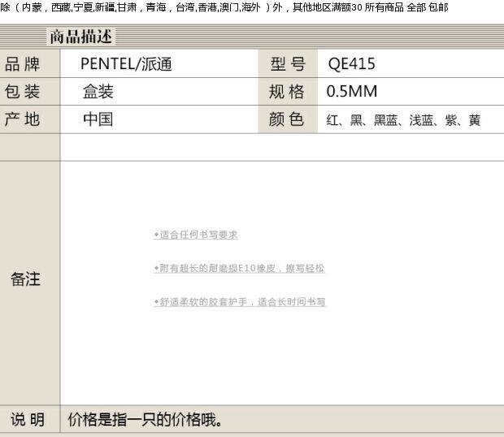Click the shipping notice about 满额30 包邮
Screen dimensions: 504x437
click(224, 7)
